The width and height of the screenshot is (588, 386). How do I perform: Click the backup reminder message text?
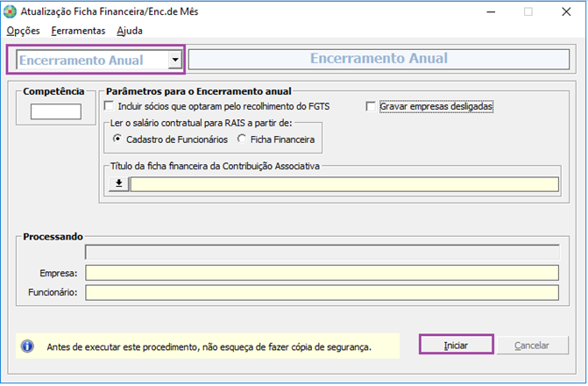[x=209, y=347]
